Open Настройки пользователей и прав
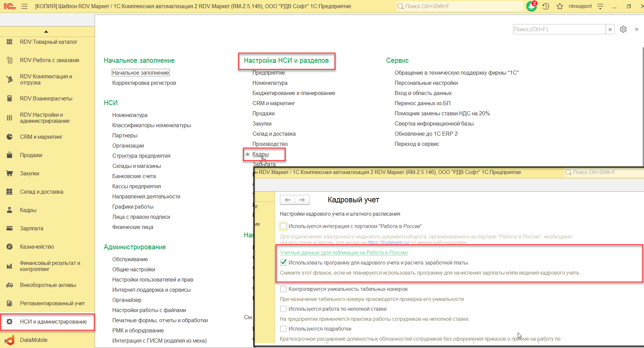 (153, 279)
